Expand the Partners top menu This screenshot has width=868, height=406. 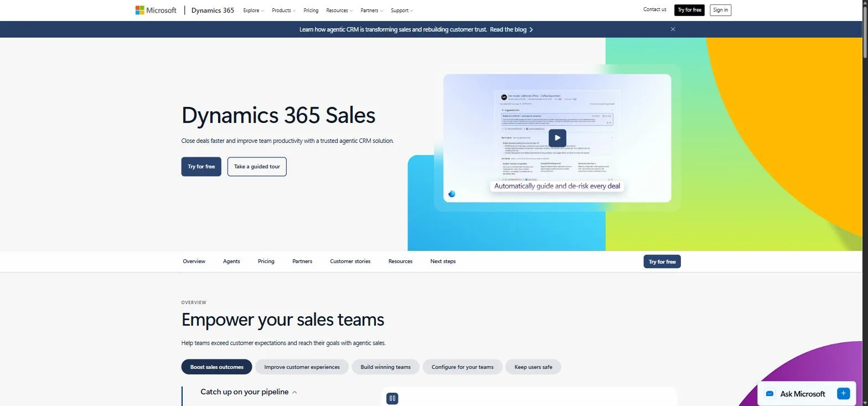pyautogui.click(x=371, y=11)
